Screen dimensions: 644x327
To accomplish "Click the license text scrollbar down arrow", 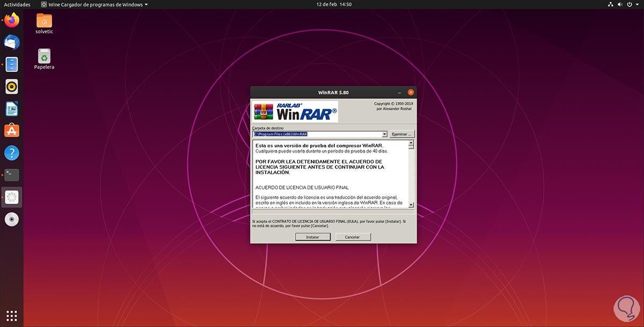I will pos(412,205).
